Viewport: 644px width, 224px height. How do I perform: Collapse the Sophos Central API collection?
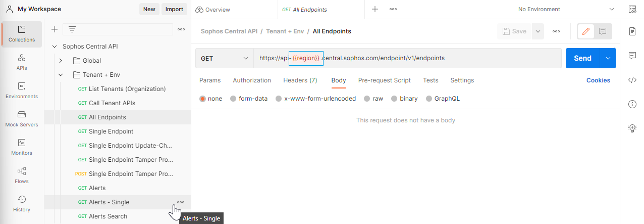tap(55, 47)
